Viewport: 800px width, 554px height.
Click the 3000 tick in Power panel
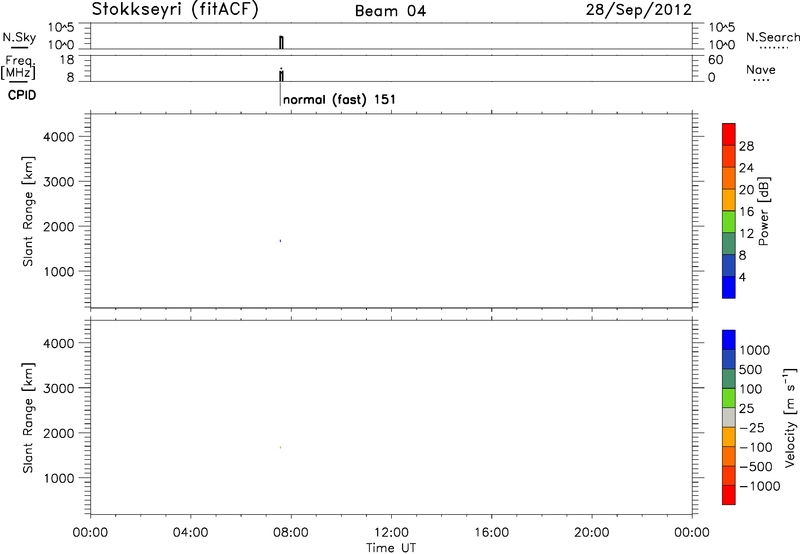click(59, 182)
